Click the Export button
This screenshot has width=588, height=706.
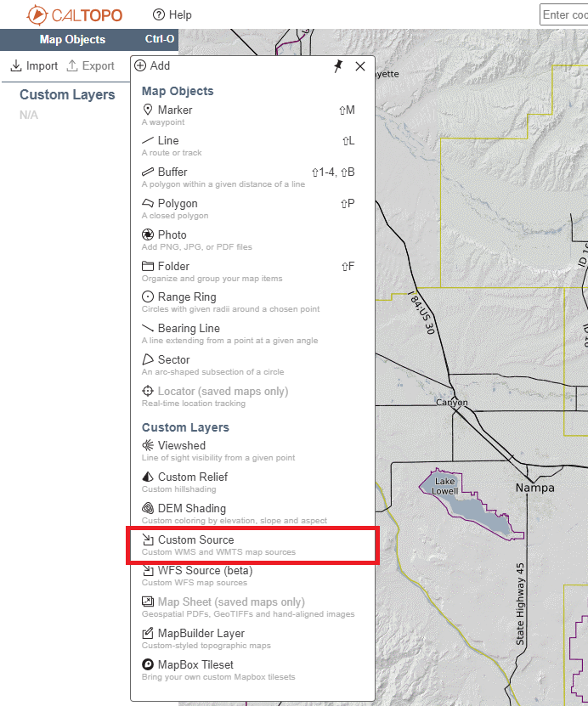(91, 65)
